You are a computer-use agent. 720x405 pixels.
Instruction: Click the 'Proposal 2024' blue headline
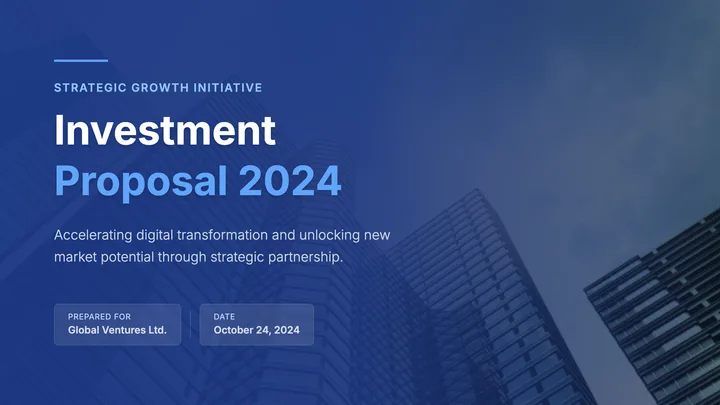tap(198, 181)
